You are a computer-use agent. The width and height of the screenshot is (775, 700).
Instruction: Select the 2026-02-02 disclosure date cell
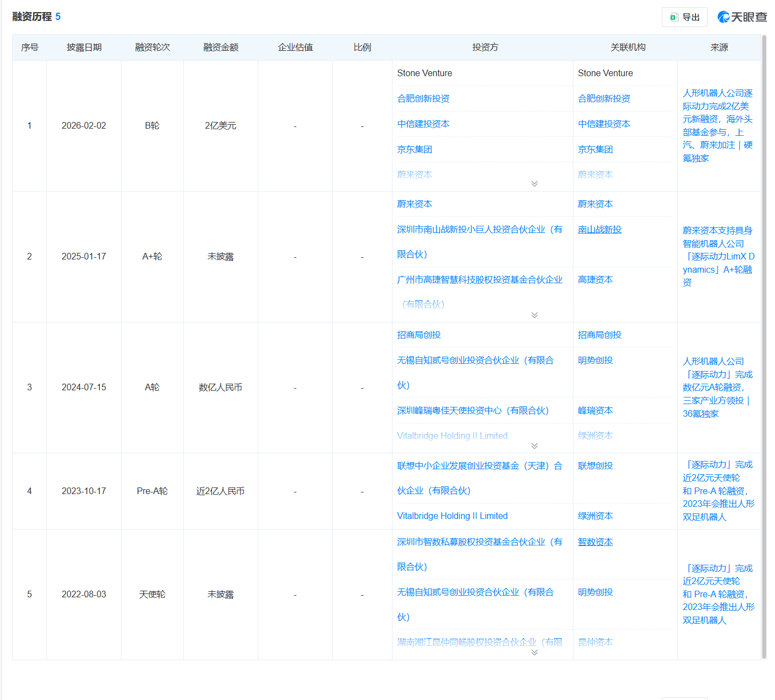click(x=84, y=125)
